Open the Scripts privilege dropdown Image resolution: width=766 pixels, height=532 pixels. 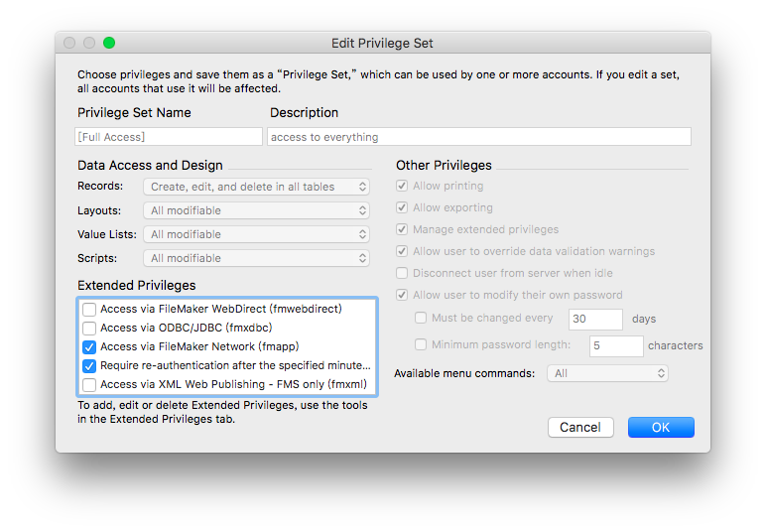tap(256, 258)
